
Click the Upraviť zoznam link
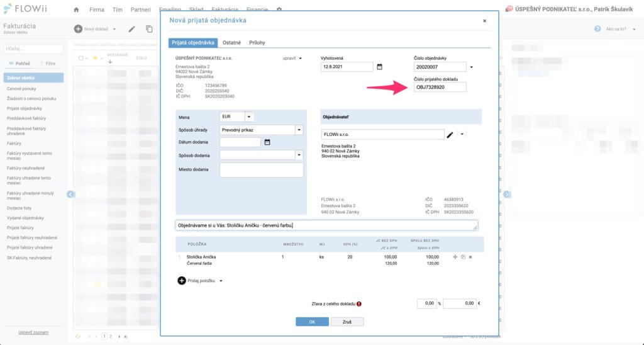pyautogui.click(x=33, y=332)
